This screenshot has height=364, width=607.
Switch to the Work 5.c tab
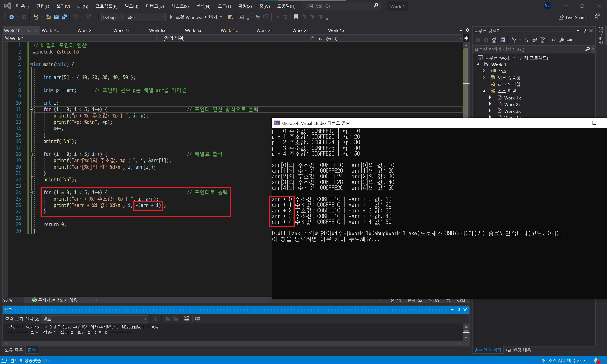193,30
